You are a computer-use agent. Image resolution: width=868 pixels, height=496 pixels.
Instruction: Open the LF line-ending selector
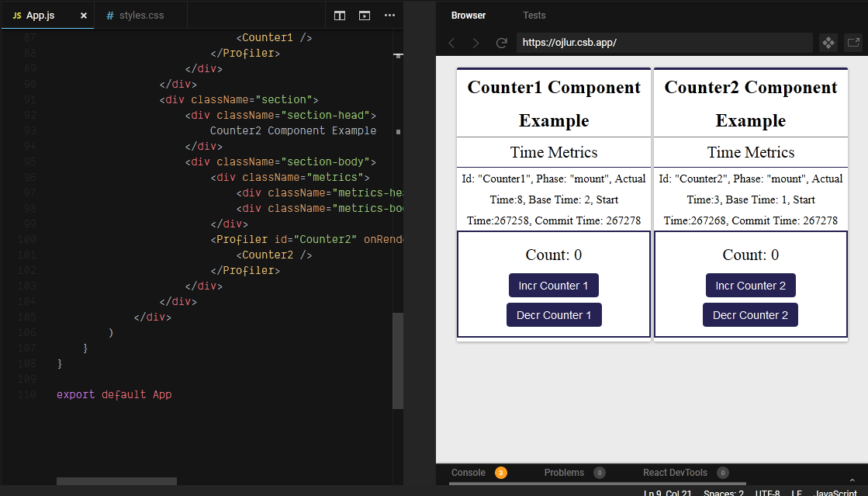pyautogui.click(x=796, y=492)
